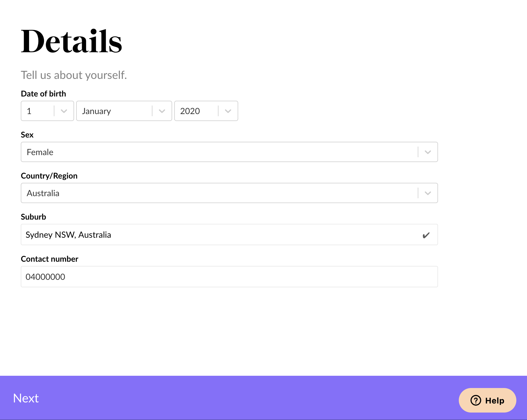Screen dimensions: 527x420
Task: Focus the Suburb field with Sydney NSW
Action: click(229, 235)
